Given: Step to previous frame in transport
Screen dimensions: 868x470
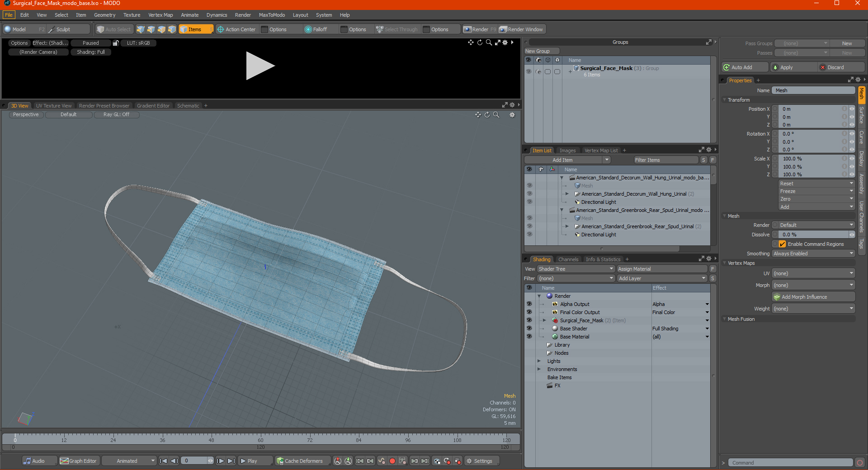Looking at the screenshot, I should 174,461.
